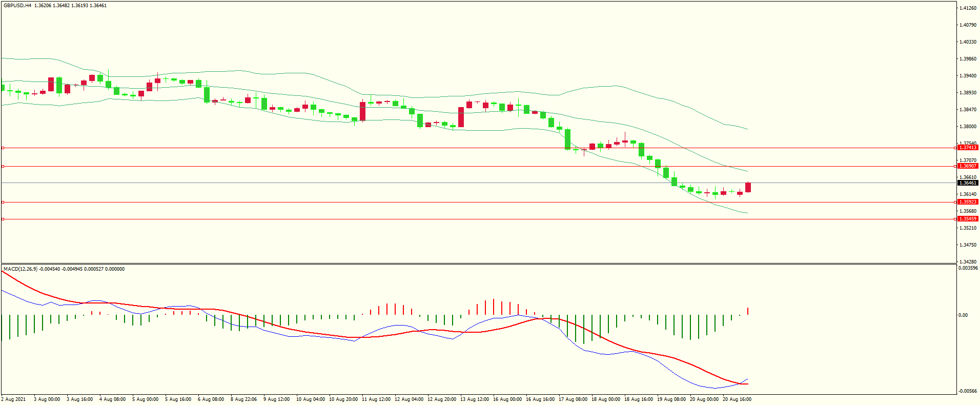Click the 5 Aug 00:00 time label
Screen dimensions: 980x405
tap(146, 399)
